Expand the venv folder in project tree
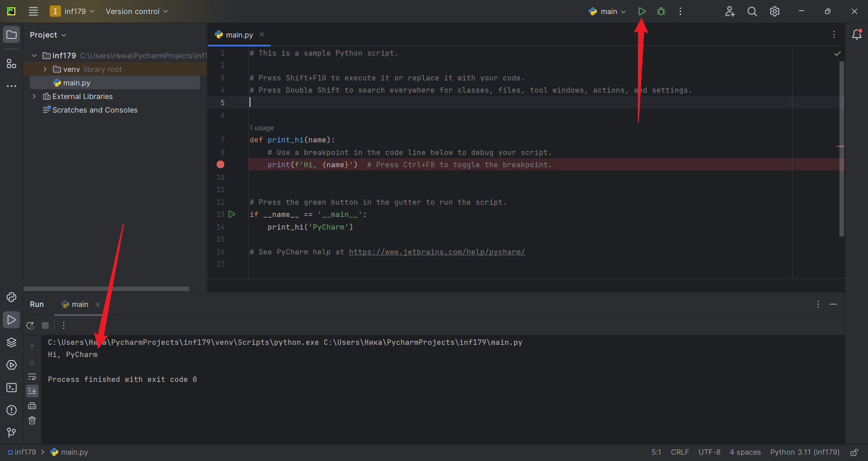Image resolution: width=868 pixels, height=461 pixels. coord(45,69)
